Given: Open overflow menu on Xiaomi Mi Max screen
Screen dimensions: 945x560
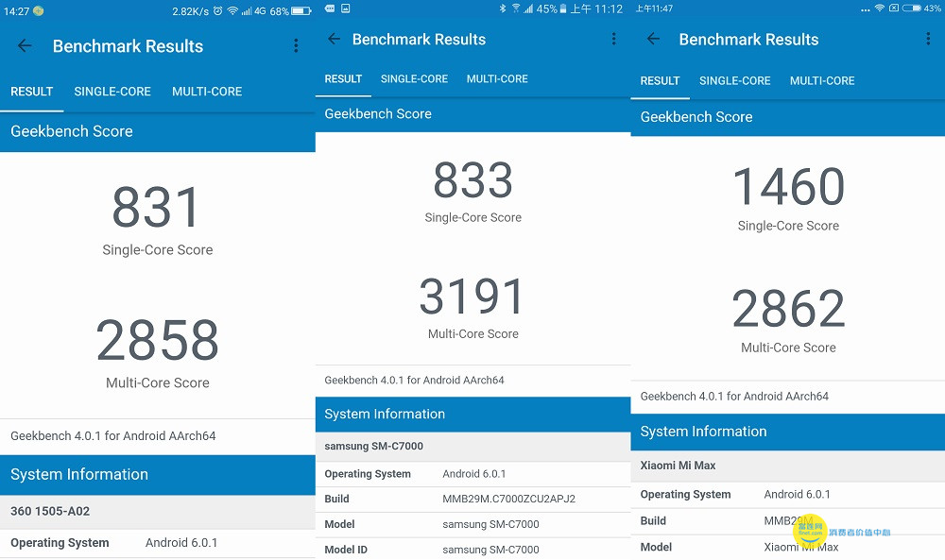Looking at the screenshot, I should point(928,39).
